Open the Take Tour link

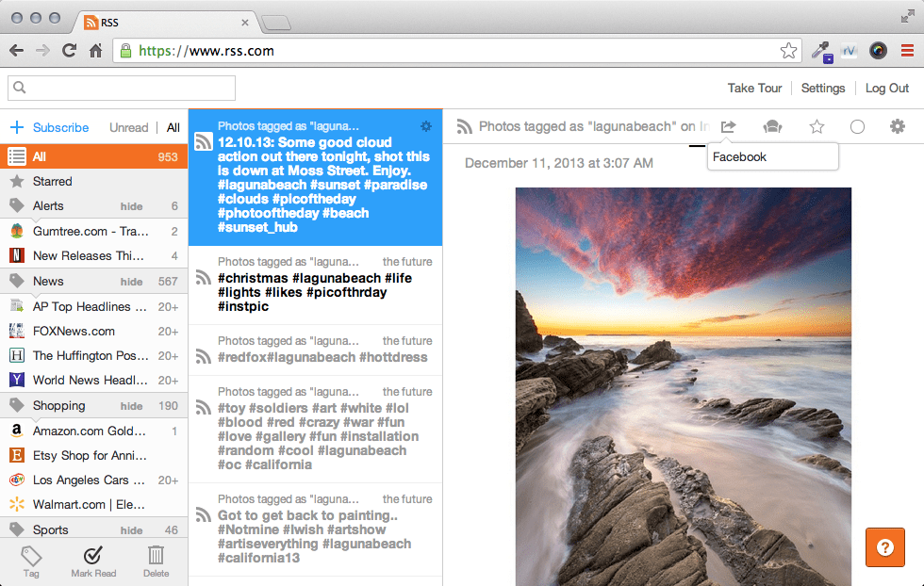coord(754,88)
